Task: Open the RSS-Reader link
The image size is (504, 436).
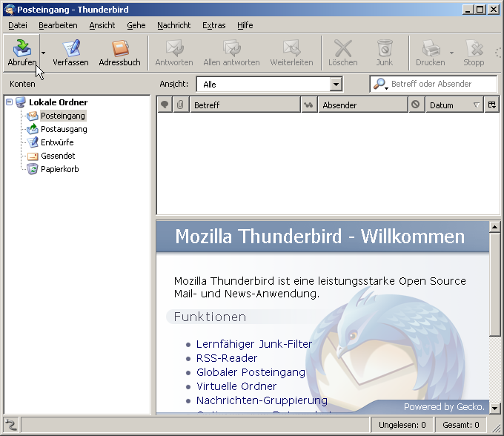Action: (x=227, y=358)
